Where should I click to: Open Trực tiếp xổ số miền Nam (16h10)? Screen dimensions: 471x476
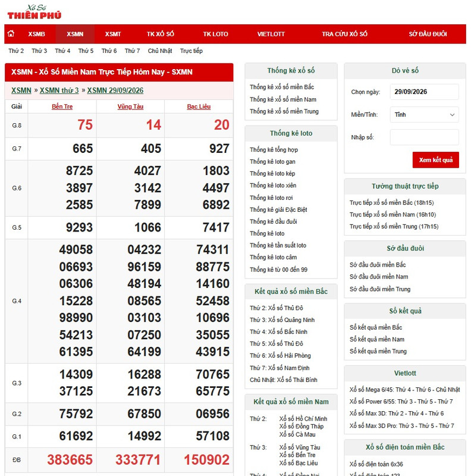tap(392, 215)
